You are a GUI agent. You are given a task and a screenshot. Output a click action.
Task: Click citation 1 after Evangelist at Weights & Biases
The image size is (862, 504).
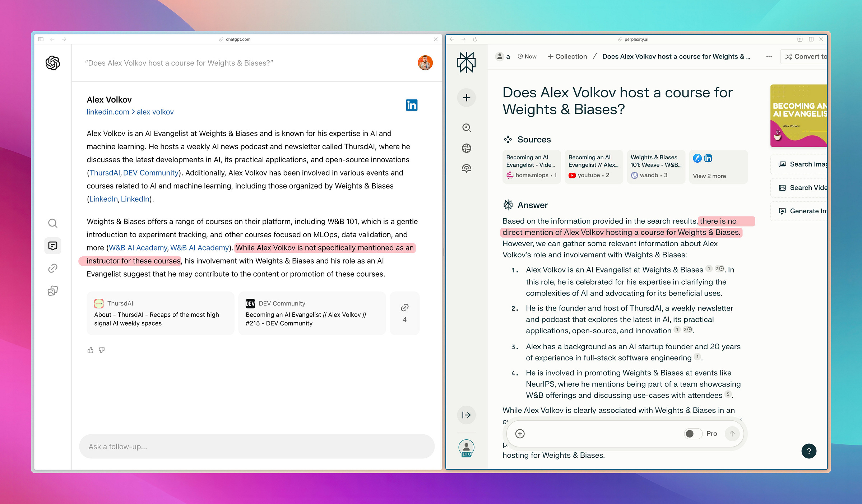click(x=709, y=269)
